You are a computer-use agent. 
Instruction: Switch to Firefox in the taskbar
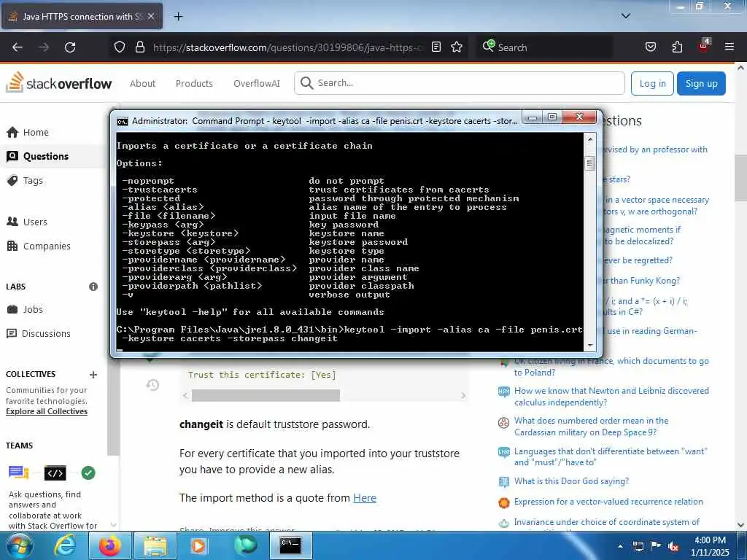point(109,545)
